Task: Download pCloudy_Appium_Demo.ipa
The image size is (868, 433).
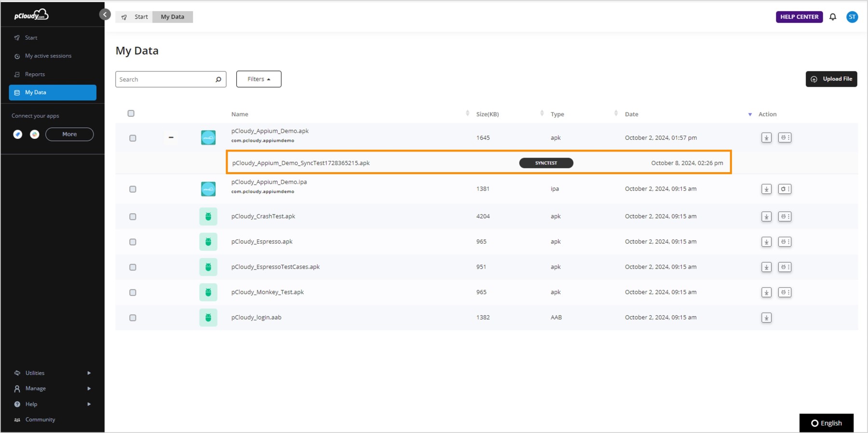Action: point(766,189)
